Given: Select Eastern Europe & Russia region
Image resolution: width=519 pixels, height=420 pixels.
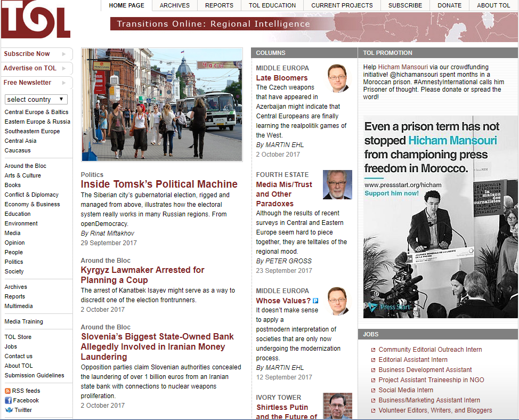Looking at the screenshot, I should pos(37,122).
